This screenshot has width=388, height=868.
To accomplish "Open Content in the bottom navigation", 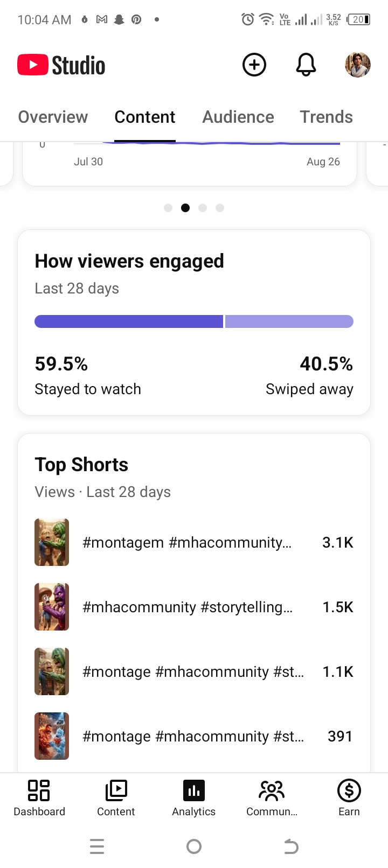I will (x=116, y=799).
